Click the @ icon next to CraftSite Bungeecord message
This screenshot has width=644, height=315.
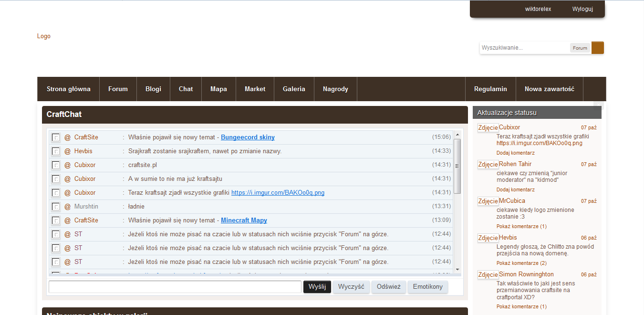tap(67, 137)
